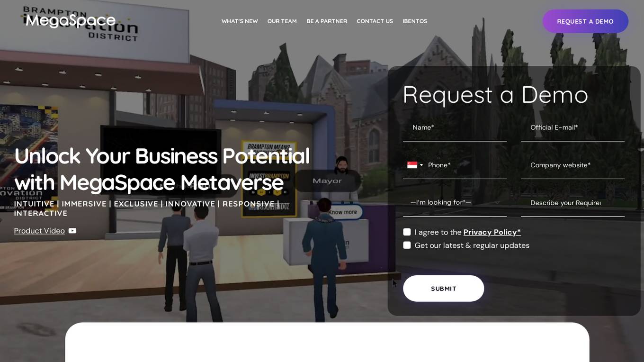This screenshot has width=644, height=362.
Task: Open the Product Video link
Action: click(x=39, y=231)
